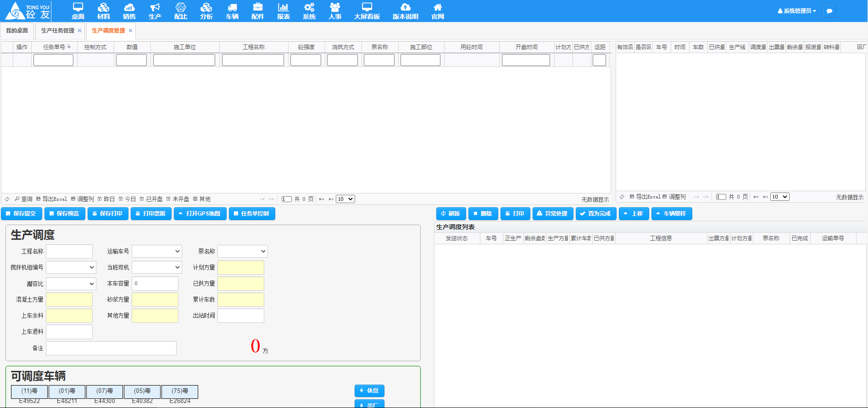Open the 配比 mix ratio module
The width and height of the screenshot is (868, 408).
coord(181,11)
